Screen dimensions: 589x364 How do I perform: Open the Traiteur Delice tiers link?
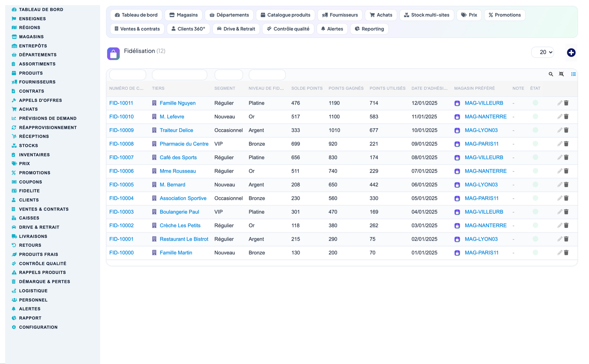point(176,130)
